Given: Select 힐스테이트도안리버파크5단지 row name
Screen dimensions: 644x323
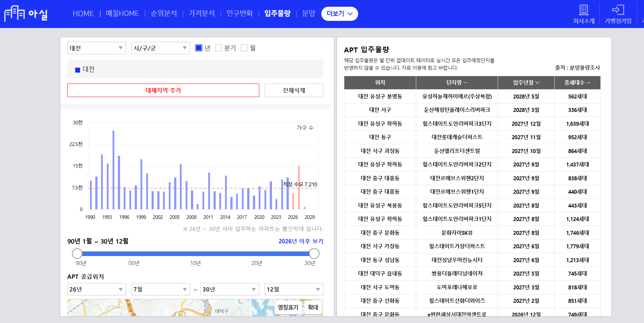Looking at the screenshot, I should point(457,205).
